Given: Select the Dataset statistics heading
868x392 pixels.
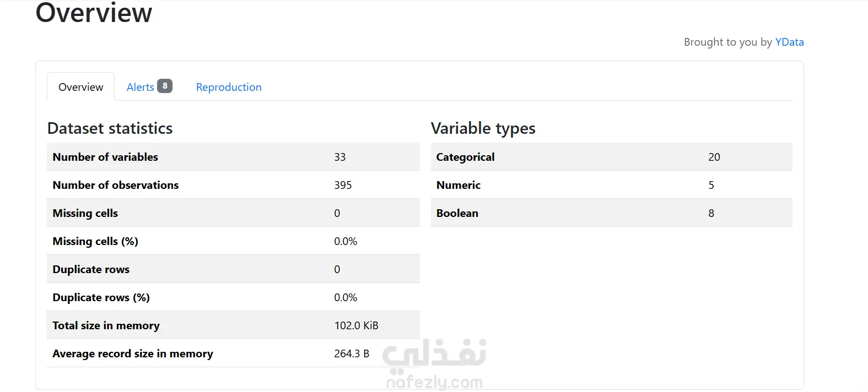Looking at the screenshot, I should (x=110, y=128).
